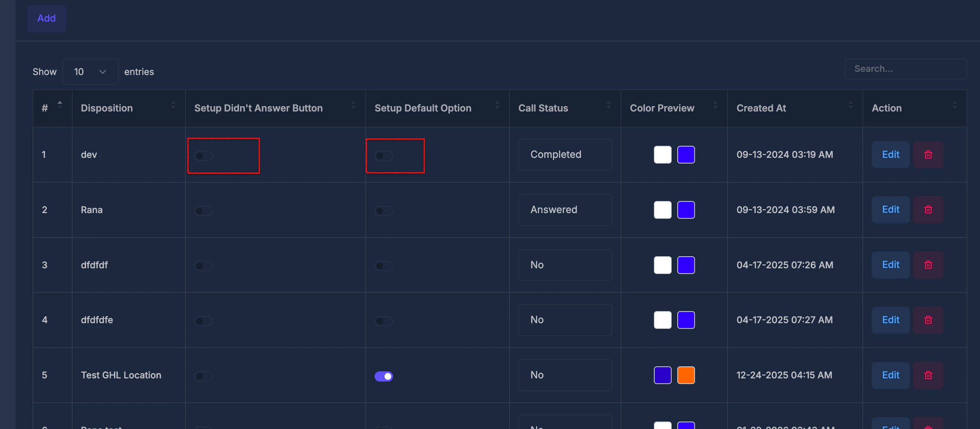Click trash icon for Rana row

click(x=928, y=210)
